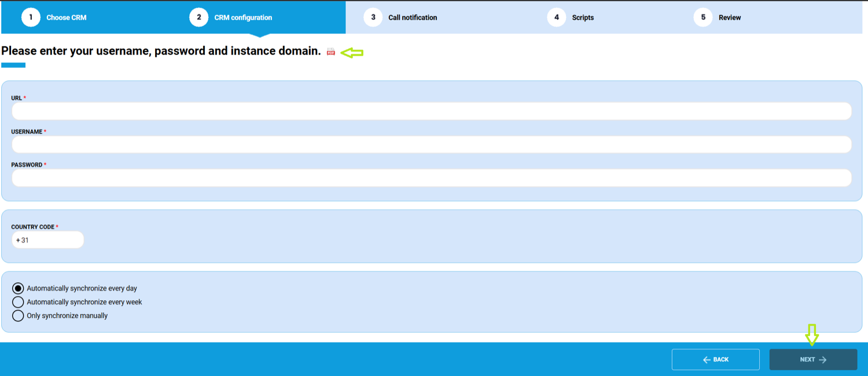Open the PDF help document icon
868x376 pixels.
click(x=331, y=52)
